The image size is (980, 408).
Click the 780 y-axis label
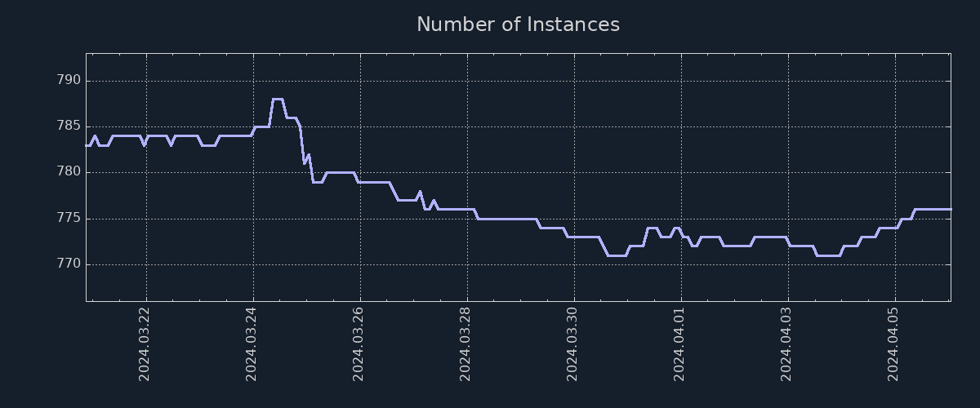69,172
